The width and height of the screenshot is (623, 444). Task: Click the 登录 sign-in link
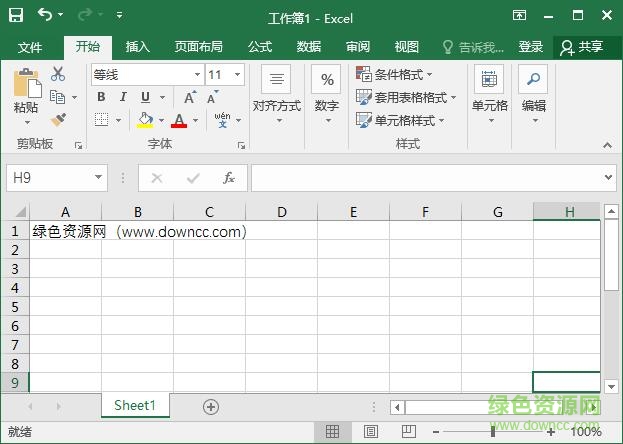click(531, 47)
